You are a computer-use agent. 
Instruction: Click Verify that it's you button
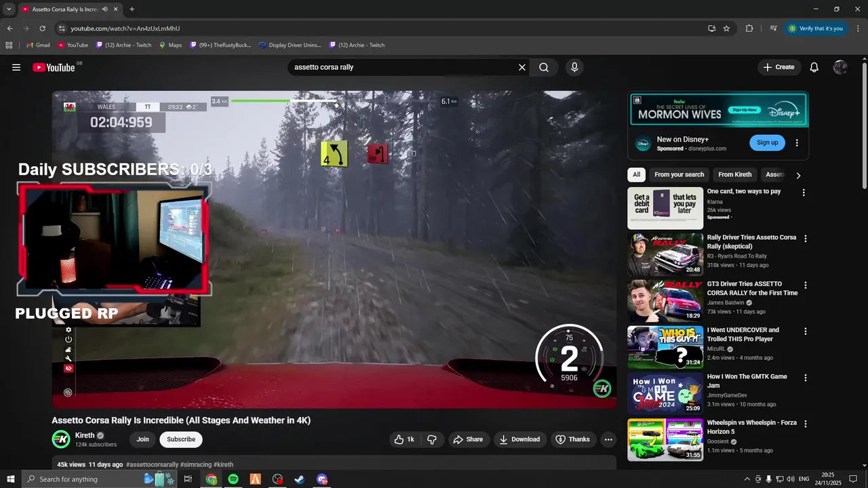coord(815,28)
